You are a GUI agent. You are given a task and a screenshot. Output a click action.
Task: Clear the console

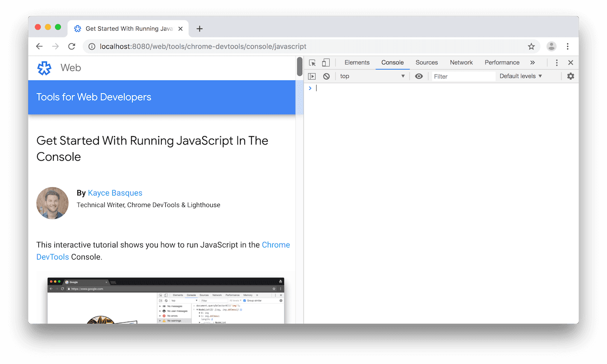pos(327,76)
